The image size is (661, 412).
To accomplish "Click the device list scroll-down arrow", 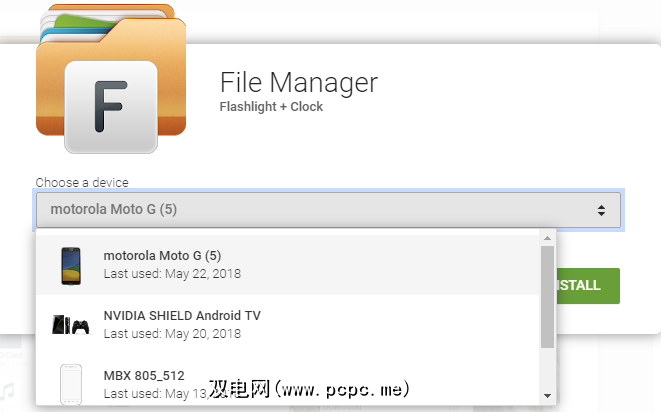I will 547,395.
